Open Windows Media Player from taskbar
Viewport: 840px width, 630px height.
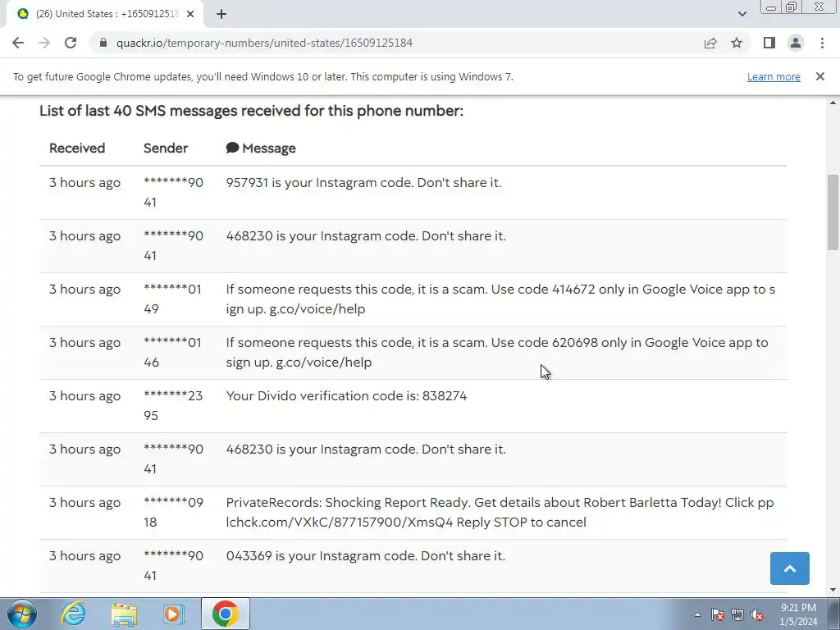click(174, 614)
